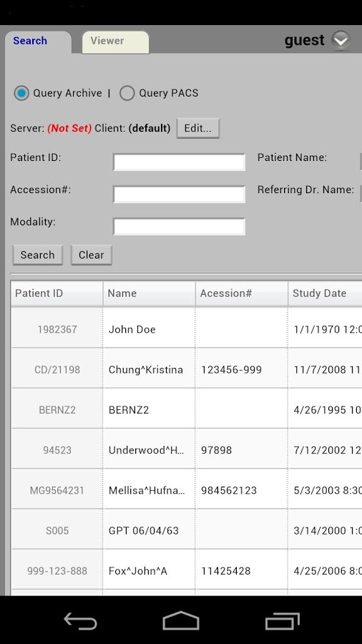
Task: Click the Edit... server settings button
Action: [198, 128]
